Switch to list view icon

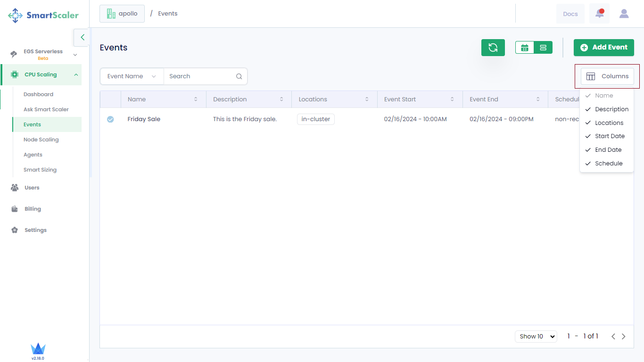point(543,48)
